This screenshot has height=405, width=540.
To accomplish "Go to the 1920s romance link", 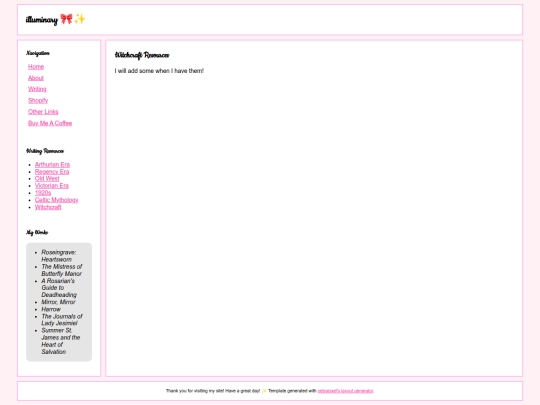I will tap(43, 193).
